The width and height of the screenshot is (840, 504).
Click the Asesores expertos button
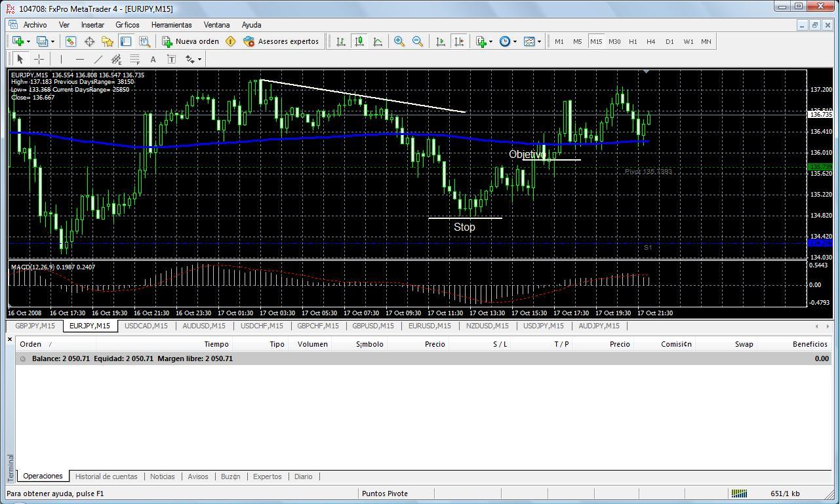tap(281, 41)
